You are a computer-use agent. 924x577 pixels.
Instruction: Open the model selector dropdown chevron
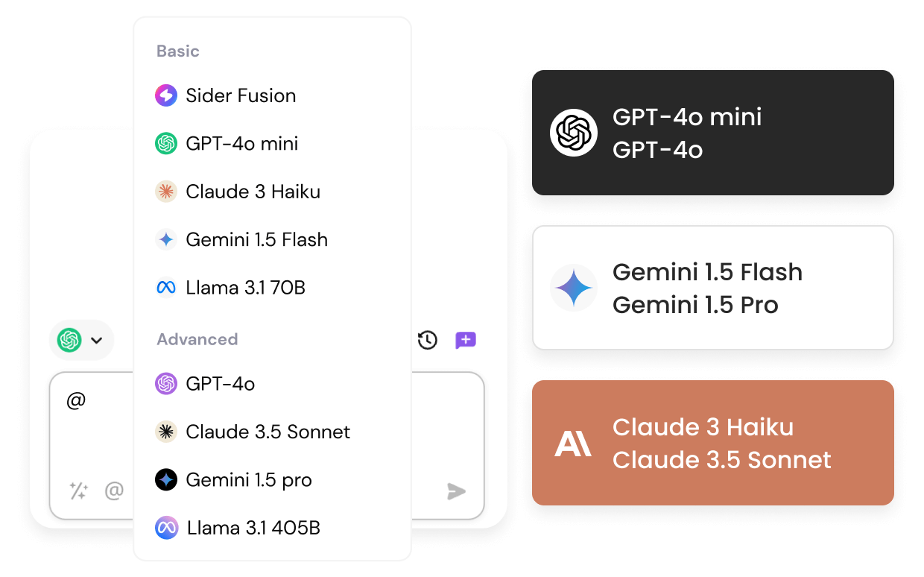[97, 341]
